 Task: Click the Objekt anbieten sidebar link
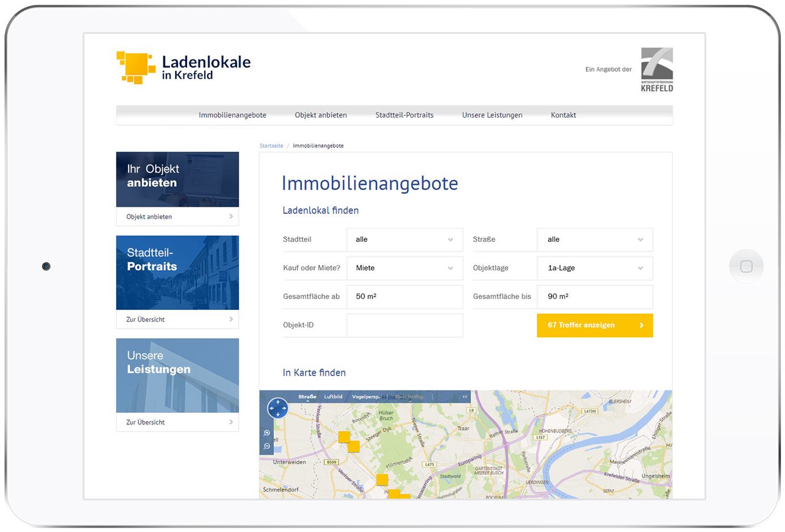click(149, 216)
